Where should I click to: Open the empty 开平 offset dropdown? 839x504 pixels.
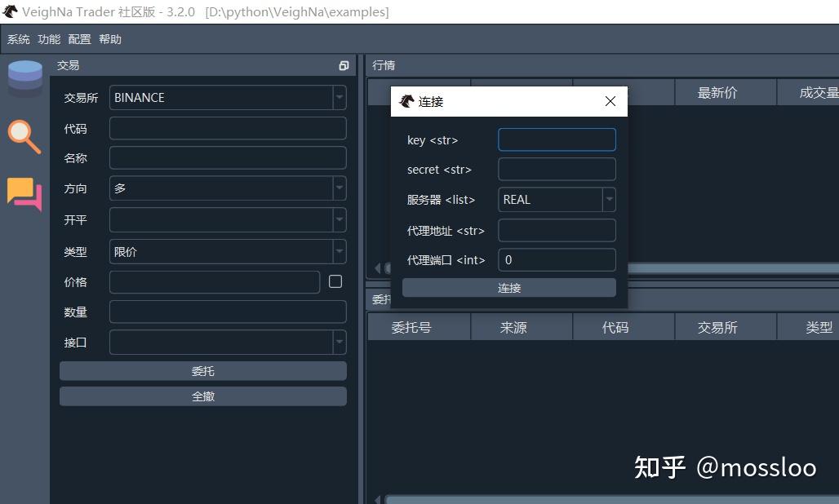[340, 219]
